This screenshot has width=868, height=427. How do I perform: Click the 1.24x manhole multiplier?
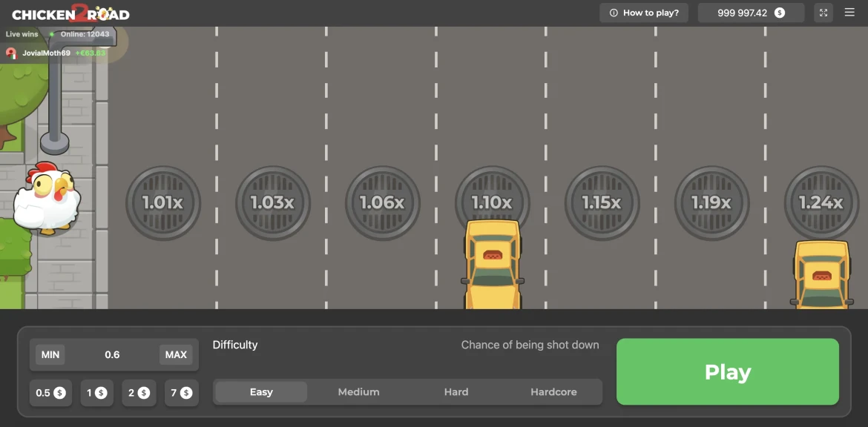coord(821,203)
